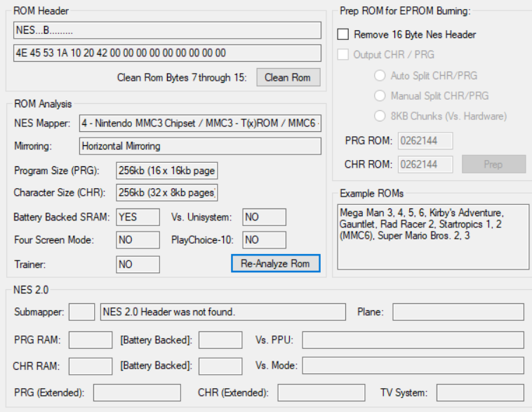Click the Horizontal Mirroring field
Image resolution: width=532 pixels, height=412 pixels.
click(x=200, y=146)
